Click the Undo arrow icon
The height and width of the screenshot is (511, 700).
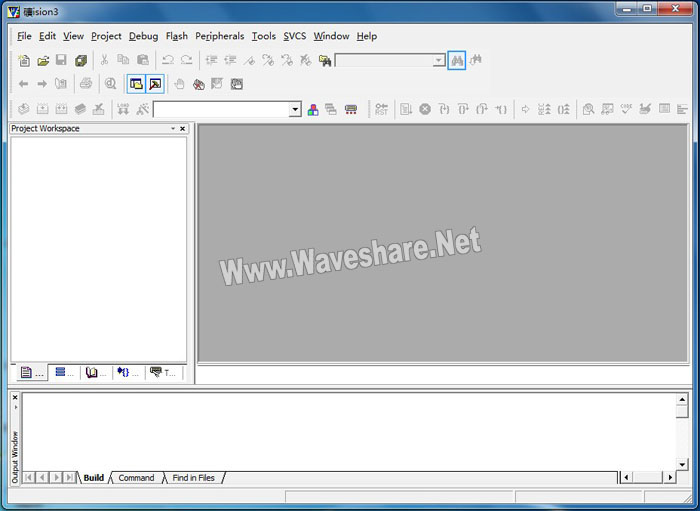pos(168,60)
